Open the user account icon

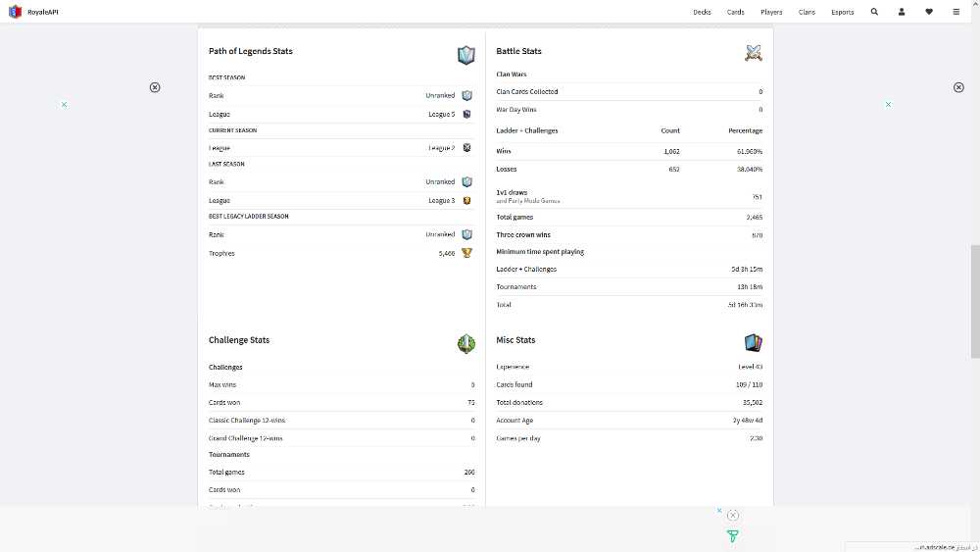click(902, 12)
